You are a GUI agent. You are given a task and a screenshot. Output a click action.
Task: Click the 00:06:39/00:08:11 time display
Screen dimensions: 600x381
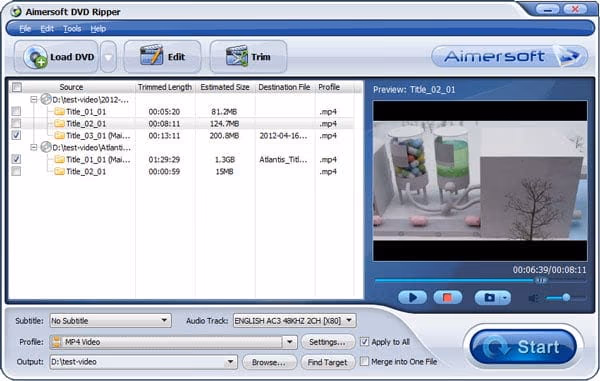549,270
